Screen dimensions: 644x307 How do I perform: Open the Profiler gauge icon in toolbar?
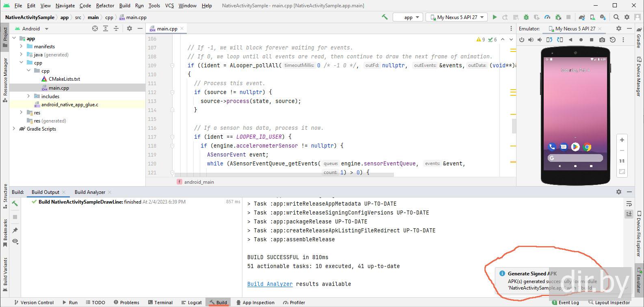[x=547, y=17]
